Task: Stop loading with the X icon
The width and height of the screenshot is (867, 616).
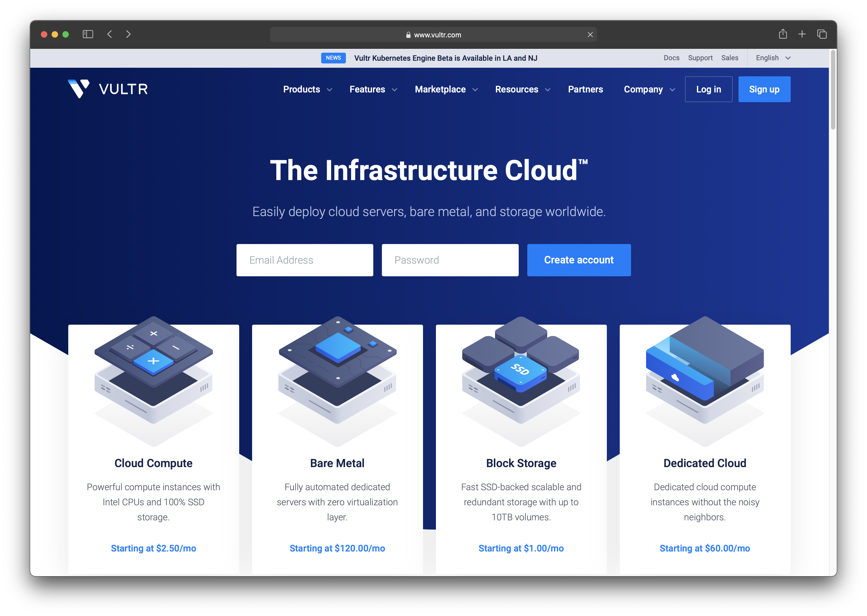Action: coord(590,34)
